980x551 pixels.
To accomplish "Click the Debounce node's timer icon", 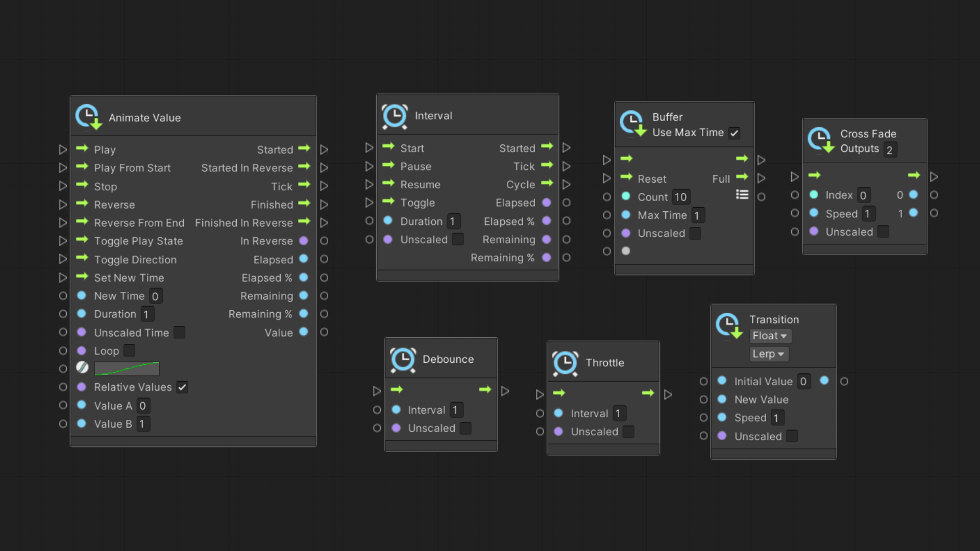I will pos(403,360).
